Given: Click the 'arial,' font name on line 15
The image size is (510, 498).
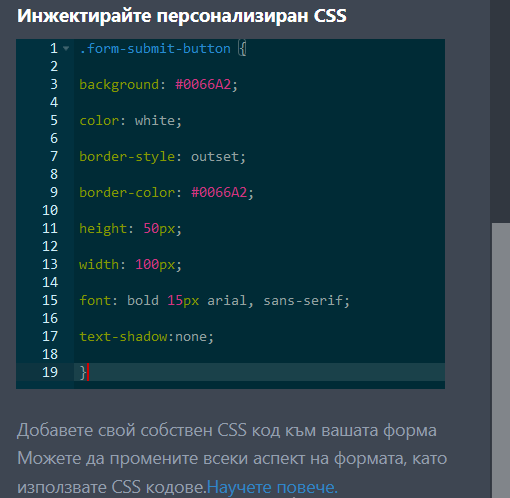Looking at the screenshot, I should pos(230,301).
